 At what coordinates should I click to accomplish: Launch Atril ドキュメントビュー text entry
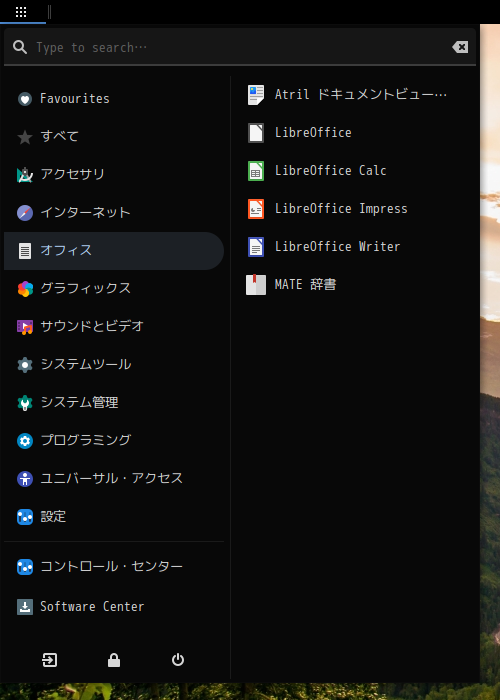(361, 95)
